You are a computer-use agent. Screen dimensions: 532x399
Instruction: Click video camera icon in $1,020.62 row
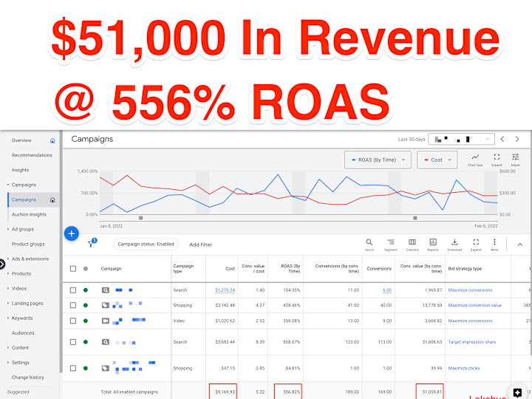click(106, 321)
